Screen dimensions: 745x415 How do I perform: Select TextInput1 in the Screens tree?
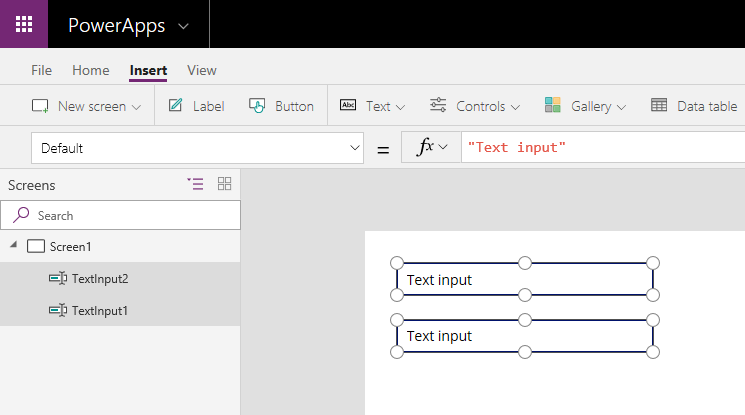point(99,311)
